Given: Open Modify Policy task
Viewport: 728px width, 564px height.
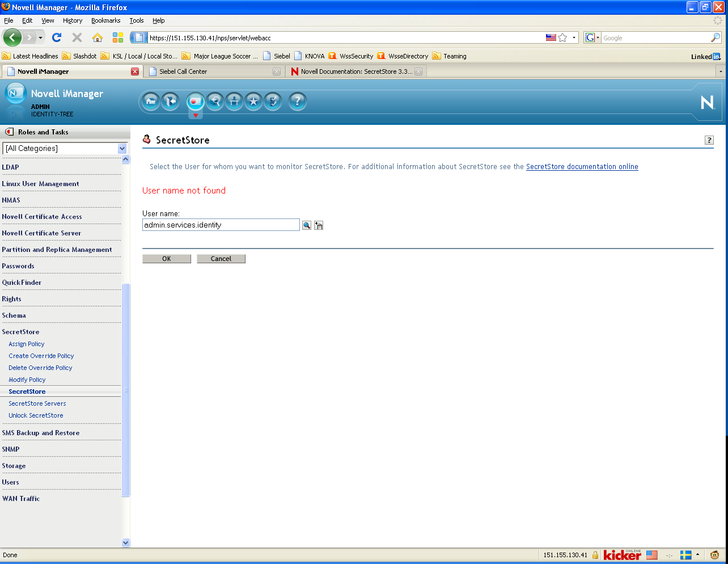Looking at the screenshot, I should point(27,380).
